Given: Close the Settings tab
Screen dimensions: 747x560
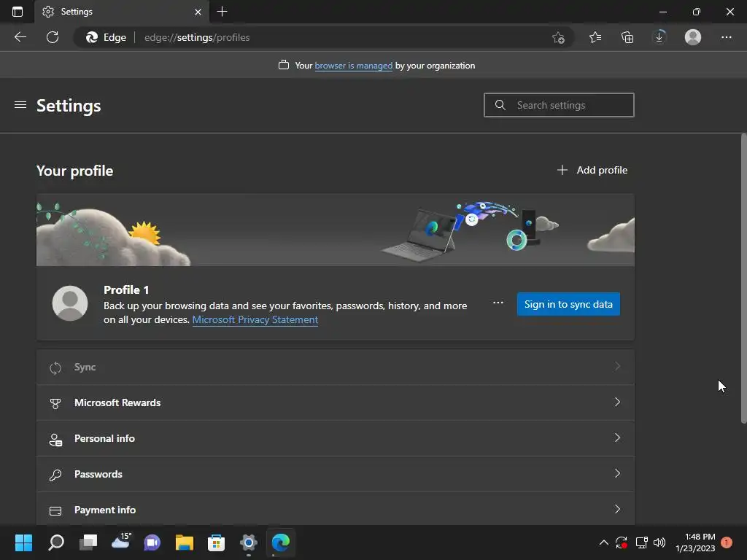Looking at the screenshot, I should [198, 12].
